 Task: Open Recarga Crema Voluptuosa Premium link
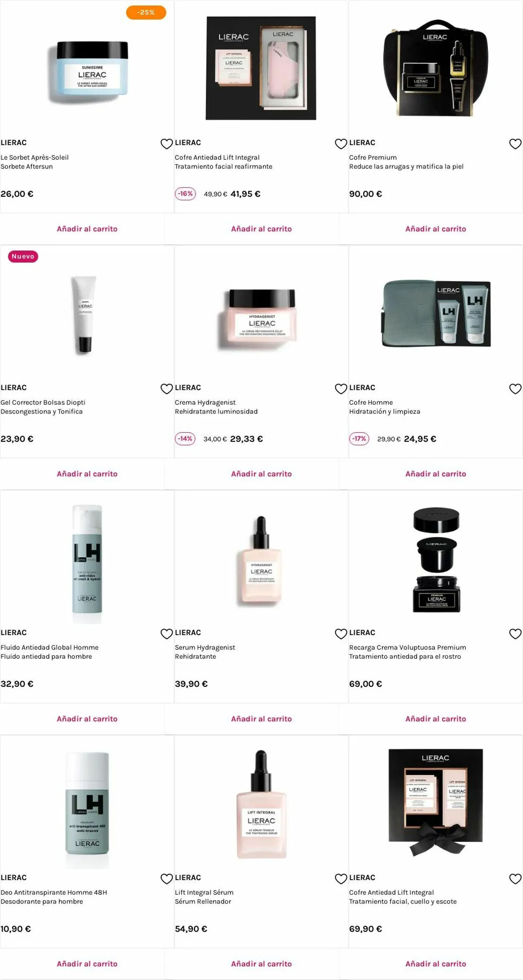click(x=408, y=647)
